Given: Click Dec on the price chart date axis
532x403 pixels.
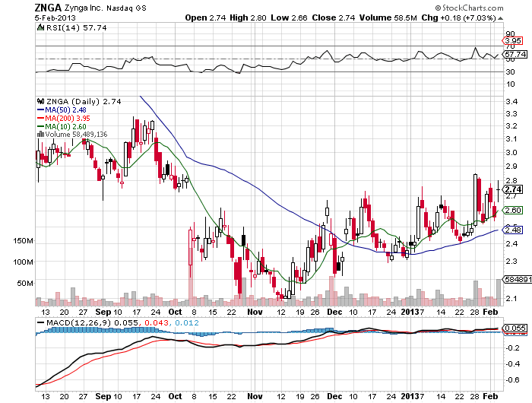Looking at the screenshot, I should click(334, 312).
